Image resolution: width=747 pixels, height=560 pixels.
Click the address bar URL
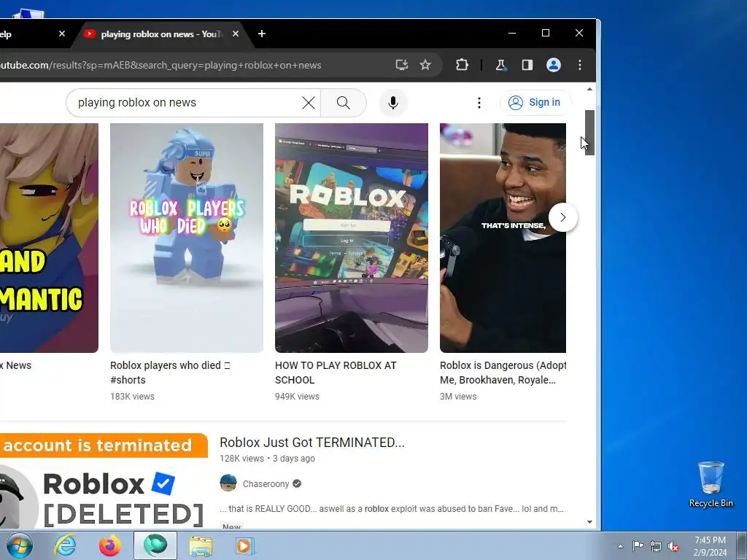tap(160, 65)
